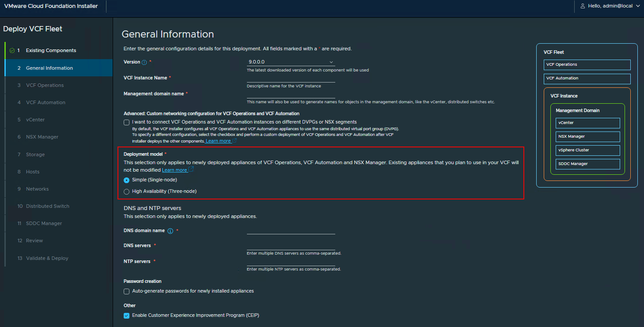
Task: Click the Management domain name input field
Action: coord(291,94)
